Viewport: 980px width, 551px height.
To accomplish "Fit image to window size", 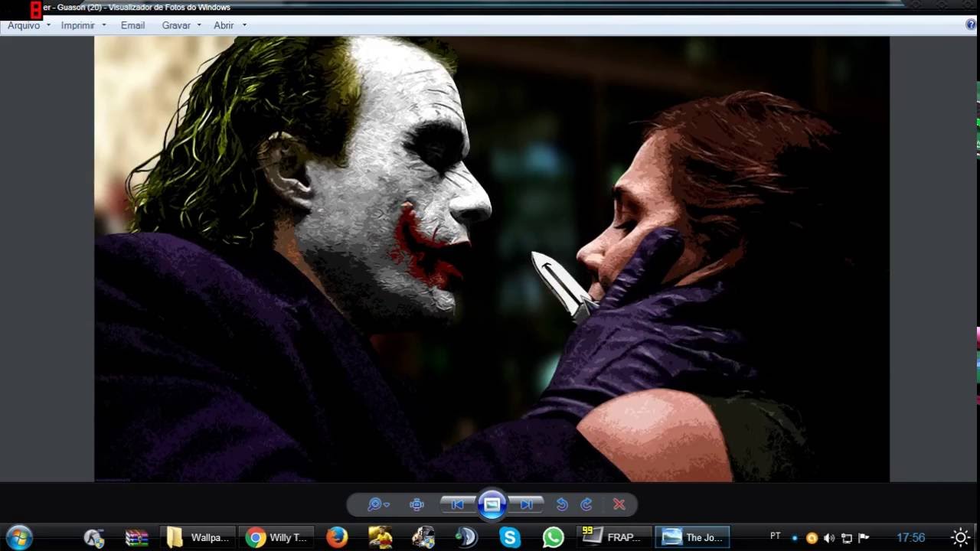I will (x=416, y=504).
